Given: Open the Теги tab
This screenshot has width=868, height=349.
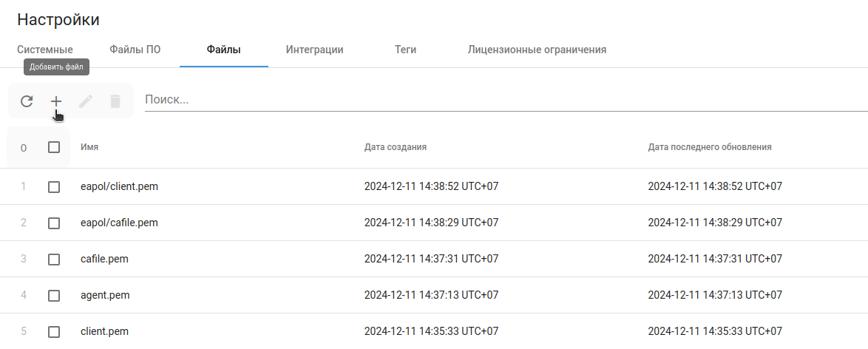Looking at the screenshot, I should (405, 50).
